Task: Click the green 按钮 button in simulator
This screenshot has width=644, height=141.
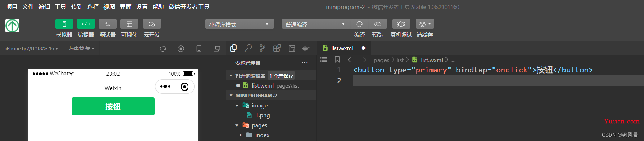Action: [x=113, y=106]
